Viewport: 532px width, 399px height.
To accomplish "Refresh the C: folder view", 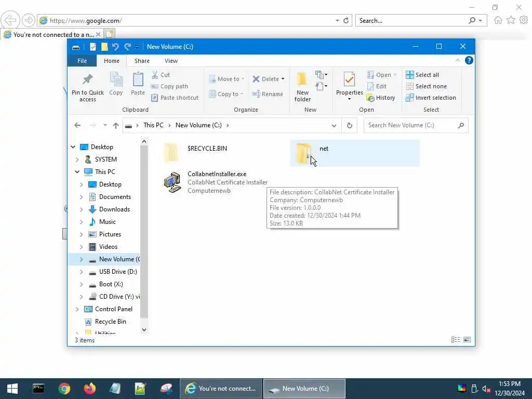I will pyautogui.click(x=350, y=126).
